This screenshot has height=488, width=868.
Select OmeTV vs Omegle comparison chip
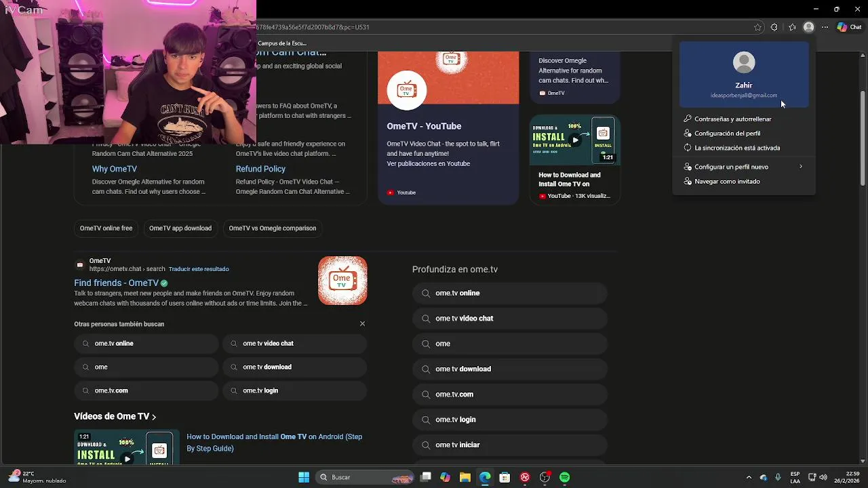[x=273, y=228]
